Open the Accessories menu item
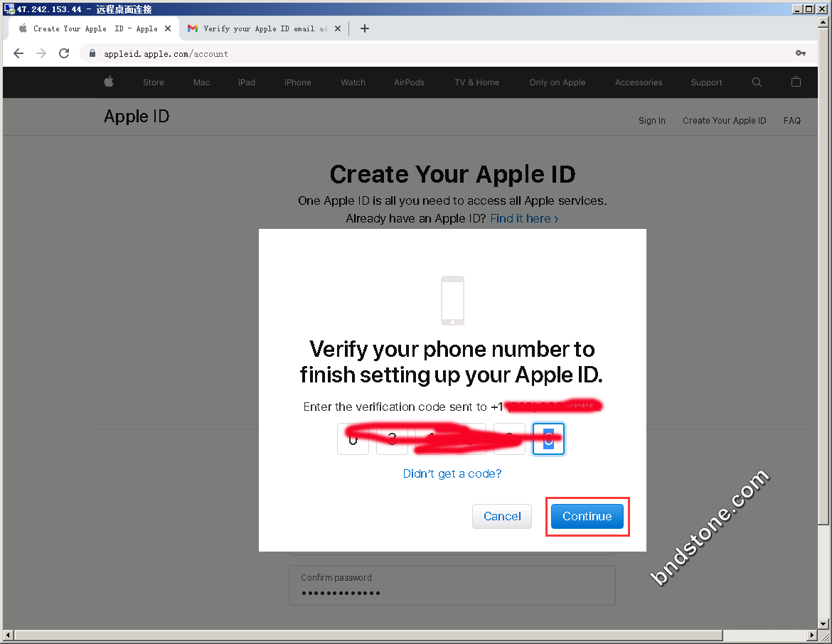Viewport: 832px width, 644px height. [639, 82]
